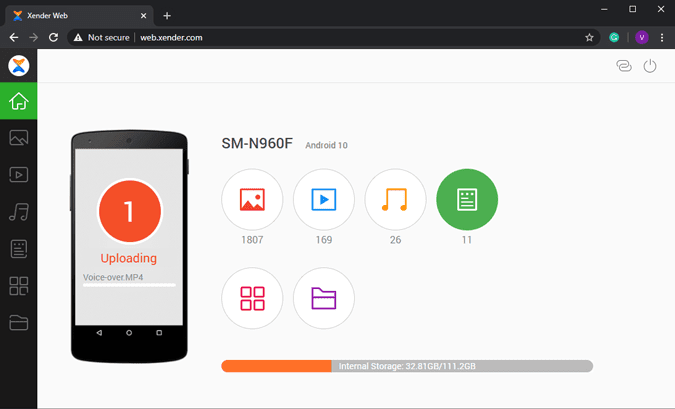Screen dimensions: 675x409
Task: Click the Voice-over.MP4 upload progress bar
Action: pos(129,285)
